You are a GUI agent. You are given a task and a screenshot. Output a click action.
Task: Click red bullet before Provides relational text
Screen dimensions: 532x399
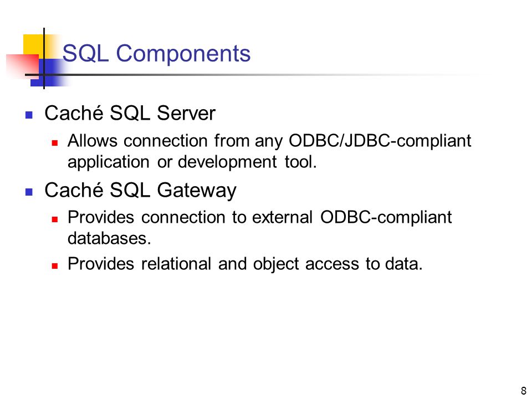(x=55, y=265)
